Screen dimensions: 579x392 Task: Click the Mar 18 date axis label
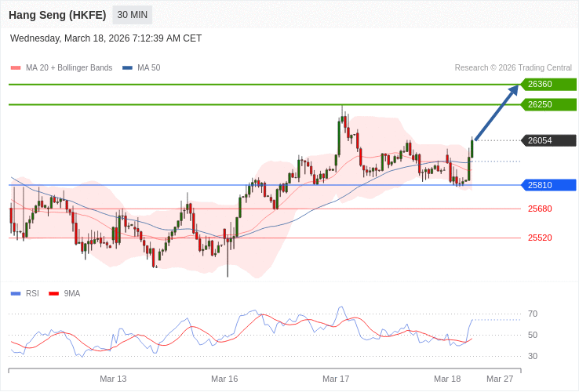[447, 379]
